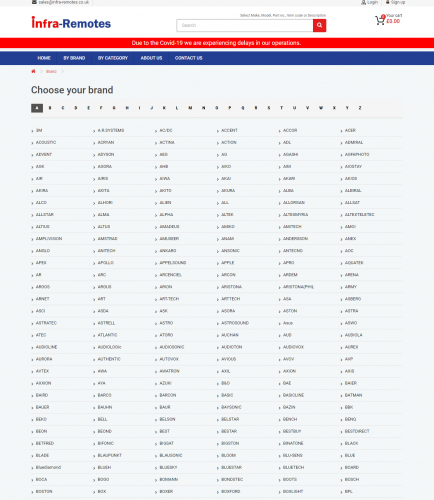The image size is (434, 500).
Task: Open the ATLANTIC brand link
Action: click(108, 335)
